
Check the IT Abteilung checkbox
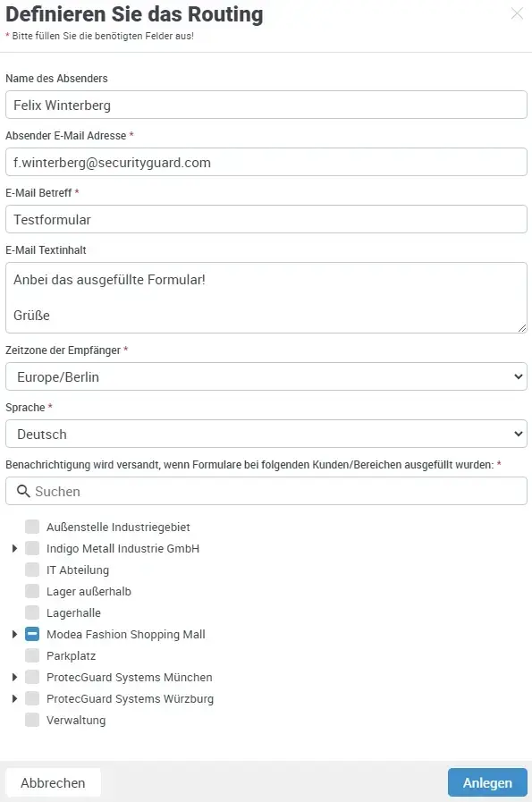tap(32, 570)
